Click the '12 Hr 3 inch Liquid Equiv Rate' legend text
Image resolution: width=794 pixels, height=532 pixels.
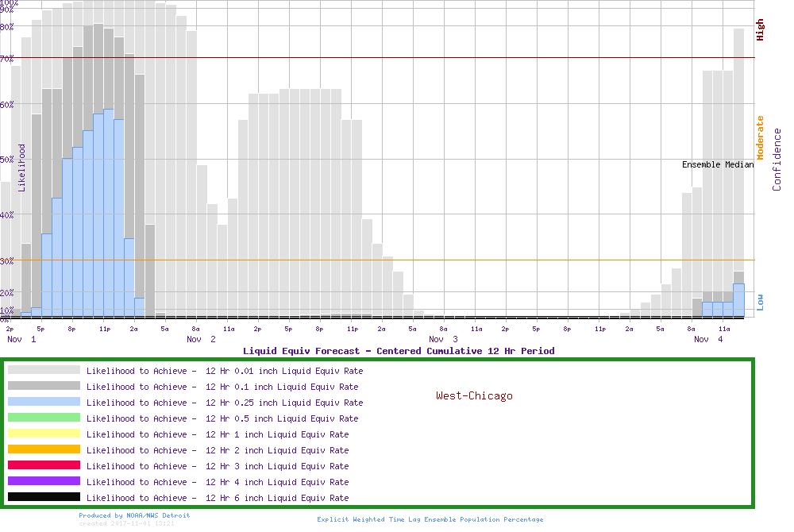click(x=277, y=466)
